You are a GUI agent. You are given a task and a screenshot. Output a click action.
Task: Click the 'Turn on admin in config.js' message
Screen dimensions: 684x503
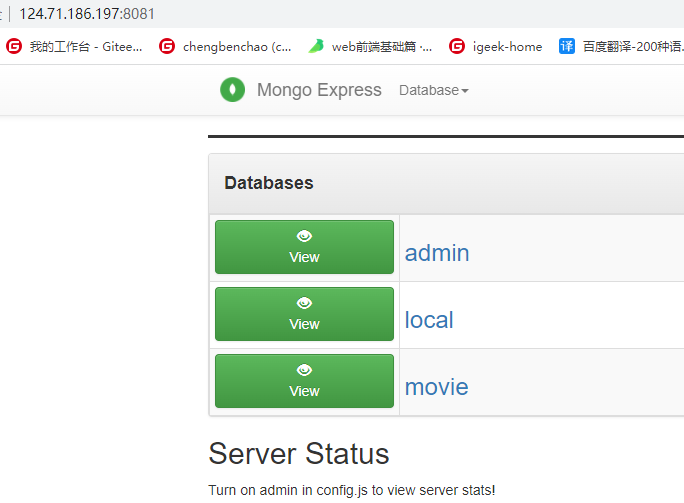click(x=352, y=490)
